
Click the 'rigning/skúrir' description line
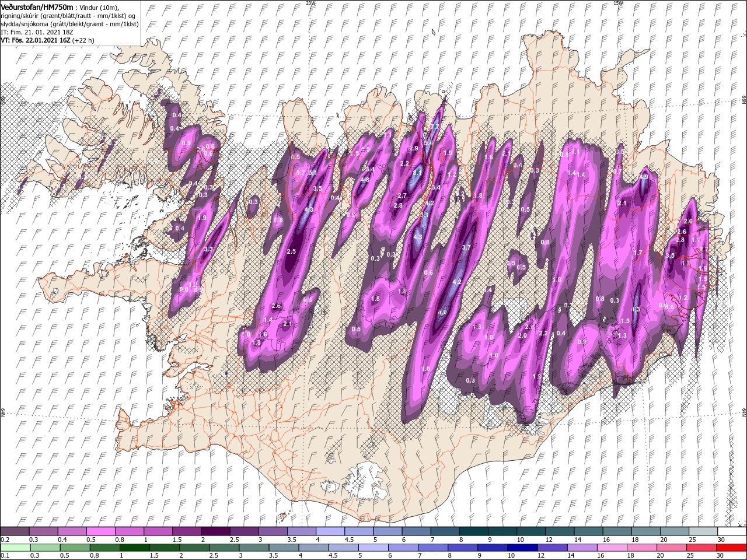pyautogui.click(x=68, y=15)
